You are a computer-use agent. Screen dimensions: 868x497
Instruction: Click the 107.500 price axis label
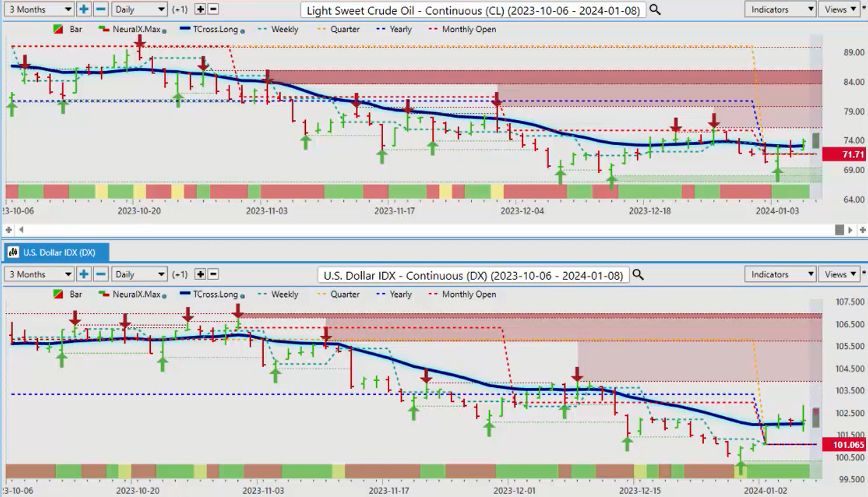pyautogui.click(x=851, y=302)
